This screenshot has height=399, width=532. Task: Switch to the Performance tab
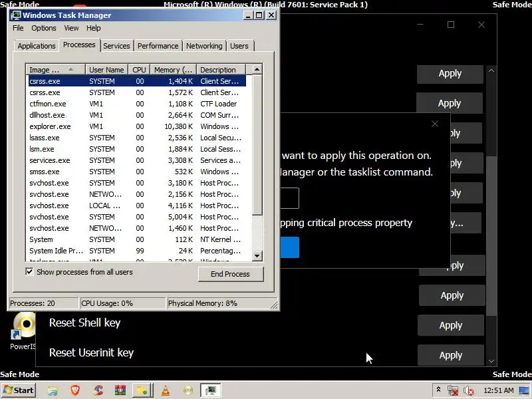coord(158,46)
